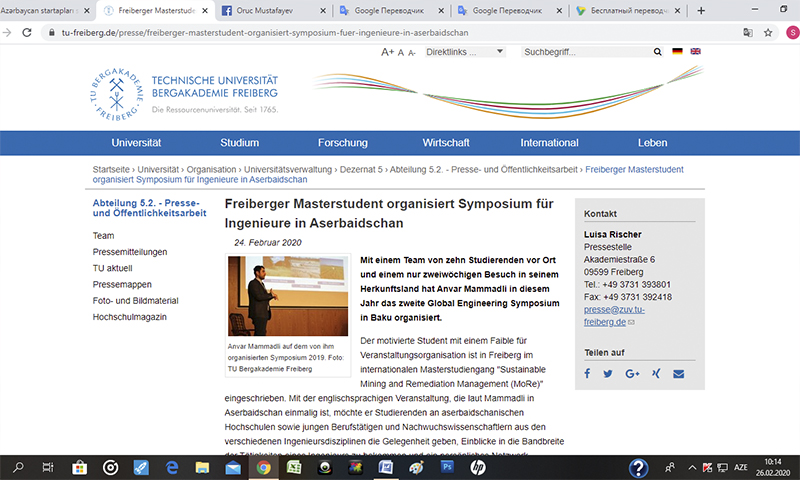Open the HP app in taskbar
This screenshot has height=480, width=800.
pos(478,467)
